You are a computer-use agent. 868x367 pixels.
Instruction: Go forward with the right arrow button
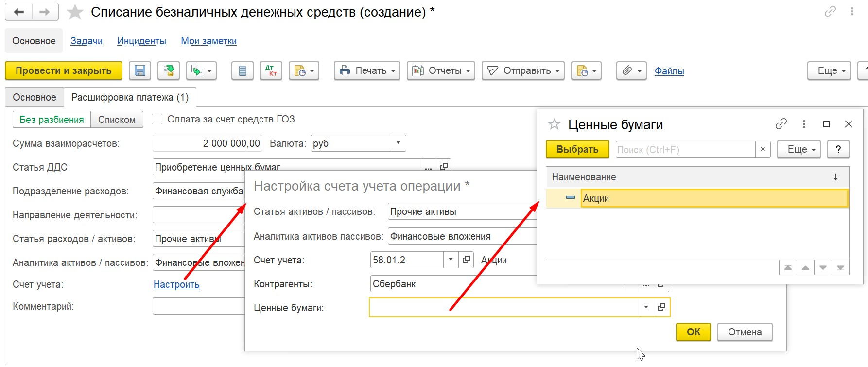point(45,12)
